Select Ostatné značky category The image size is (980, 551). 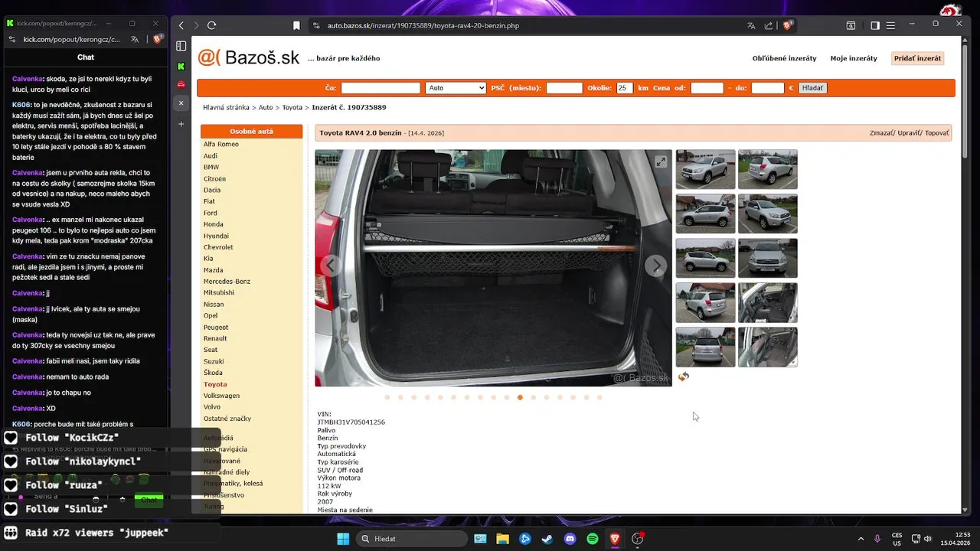227,419
